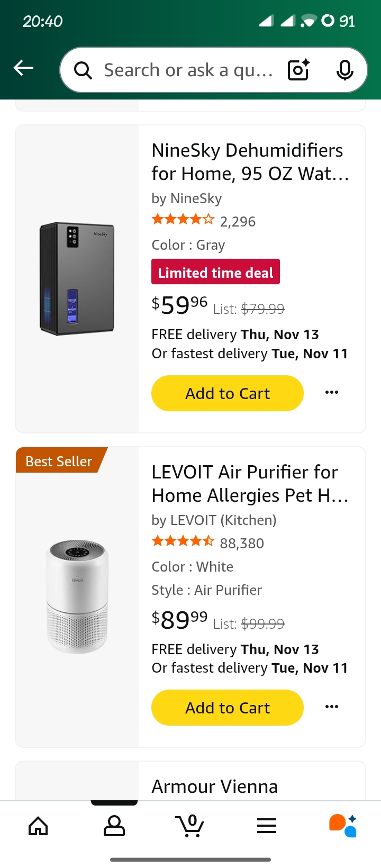381x868 pixels.
Task: Open more options for LEVOIT Air Purifier
Action: click(x=332, y=707)
